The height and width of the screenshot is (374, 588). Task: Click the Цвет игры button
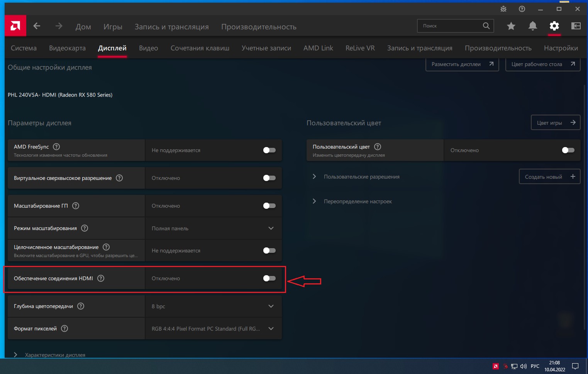(556, 123)
